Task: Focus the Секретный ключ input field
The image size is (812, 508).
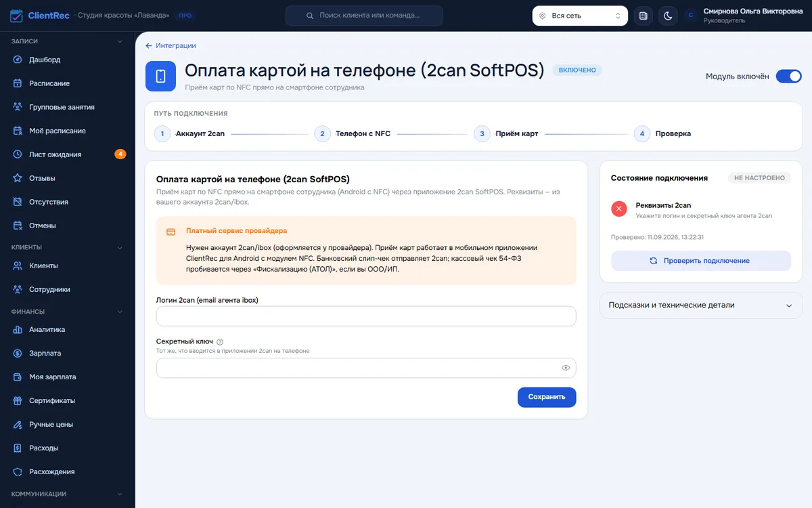Action: coord(366,368)
